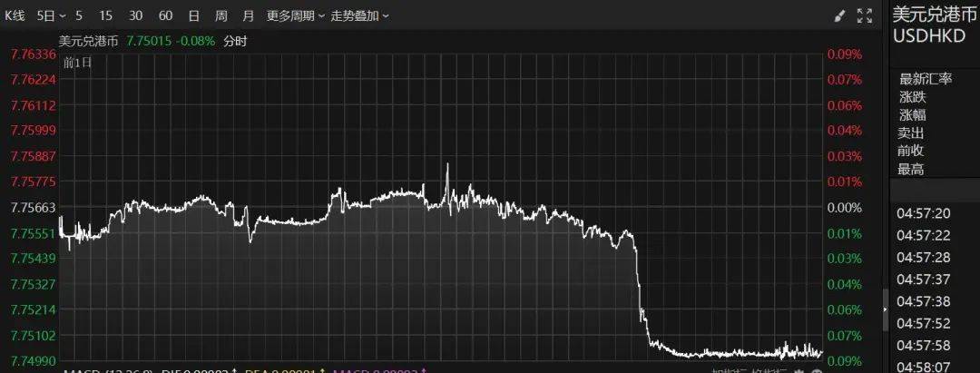The height and width of the screenshot is (373, 980).
Task: Click the small arrow on the right panel edge
Action: click(x=885, y=310)
